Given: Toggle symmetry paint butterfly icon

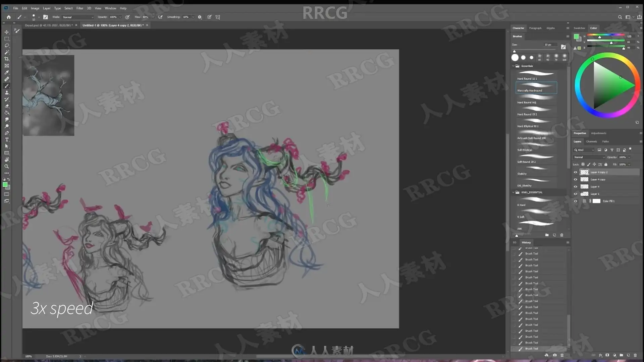Looking at the screenshot, I should pos(218,17).
